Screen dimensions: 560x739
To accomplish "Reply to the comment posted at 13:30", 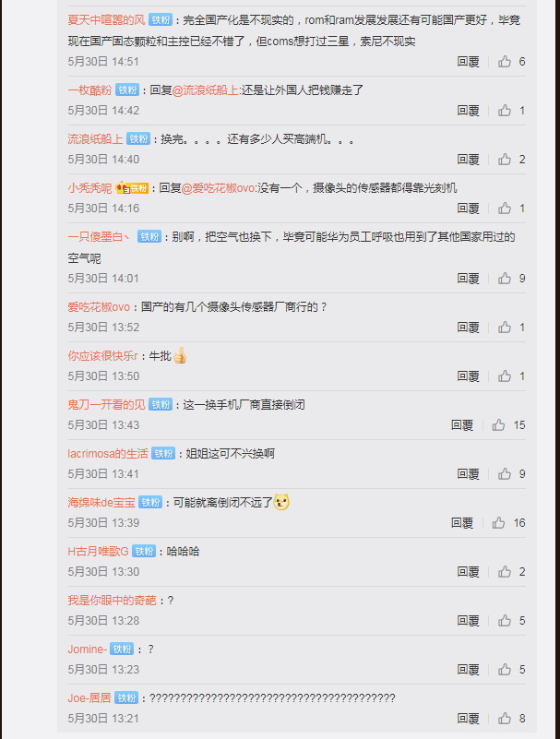I will [x=468, y=572].
